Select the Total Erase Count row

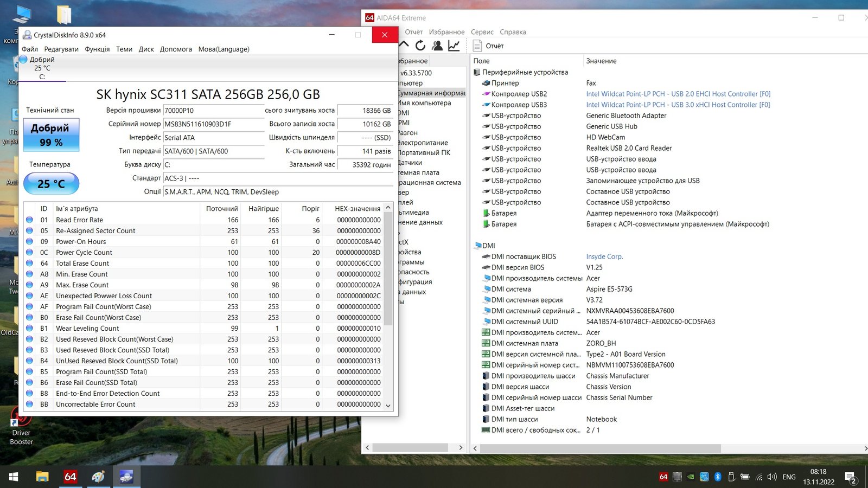coord(203,263)
